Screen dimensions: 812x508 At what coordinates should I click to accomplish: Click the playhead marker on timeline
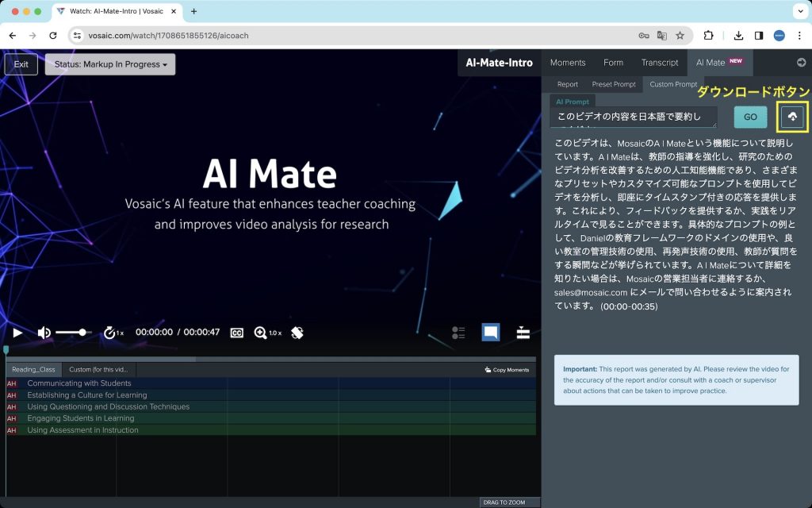[6, 350]
